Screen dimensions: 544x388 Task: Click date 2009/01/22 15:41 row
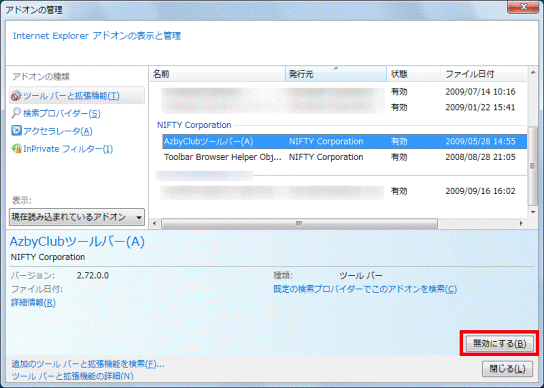[x=480, y=108]
